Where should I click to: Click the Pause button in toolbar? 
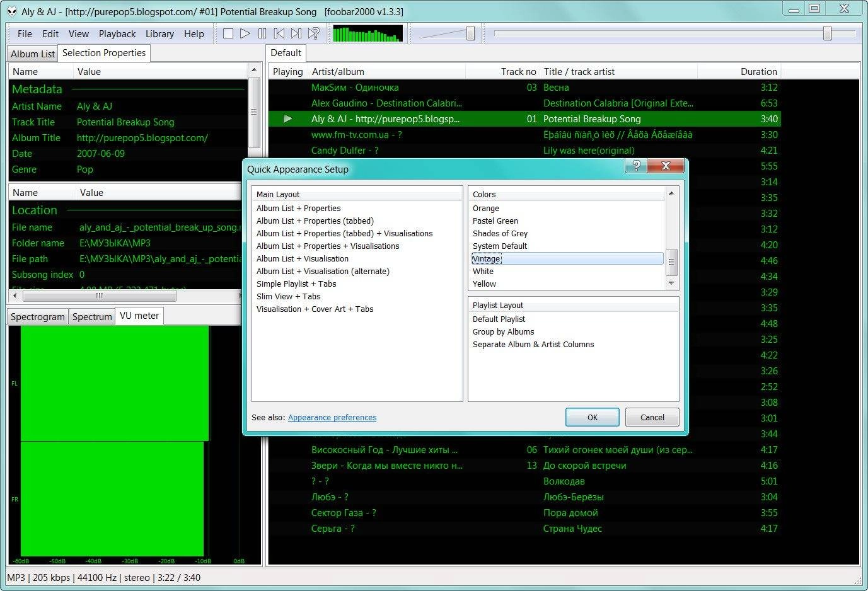click(x=262, y=33)
